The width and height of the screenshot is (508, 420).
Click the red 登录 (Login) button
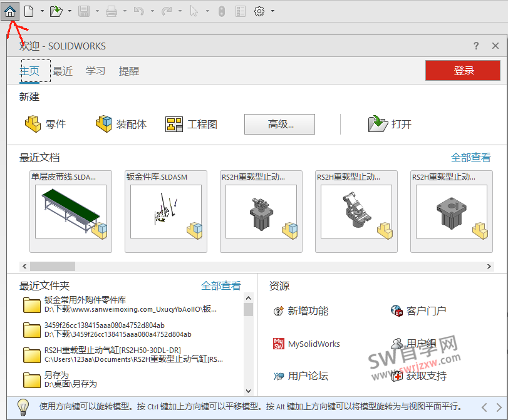[462, 71]
